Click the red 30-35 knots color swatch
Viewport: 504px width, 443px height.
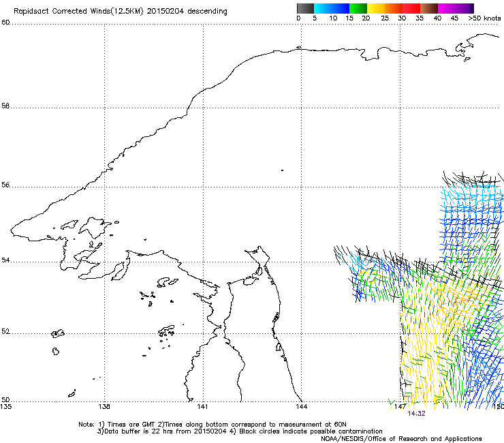pos(411,8)
